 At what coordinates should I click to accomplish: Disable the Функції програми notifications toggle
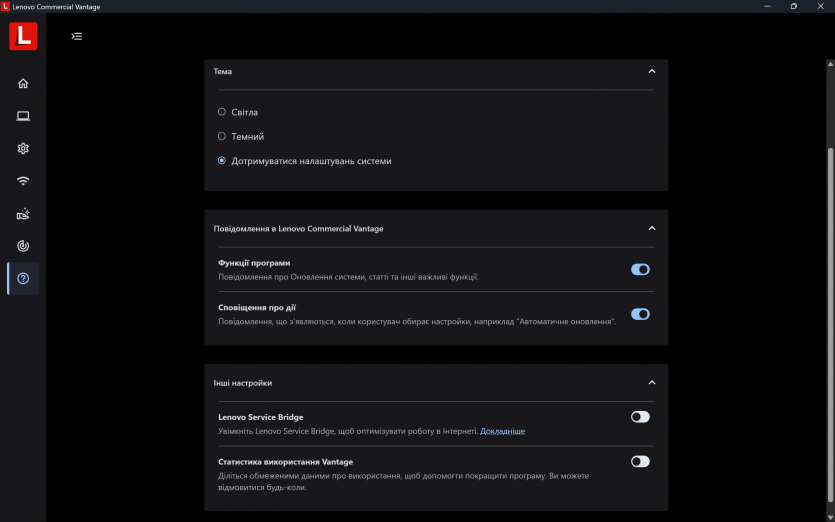point(640,269)
